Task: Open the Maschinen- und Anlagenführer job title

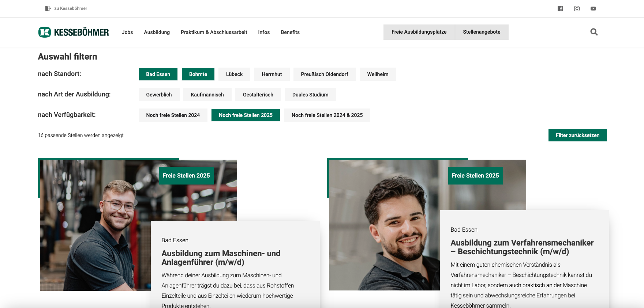Action: click(221, 258)
